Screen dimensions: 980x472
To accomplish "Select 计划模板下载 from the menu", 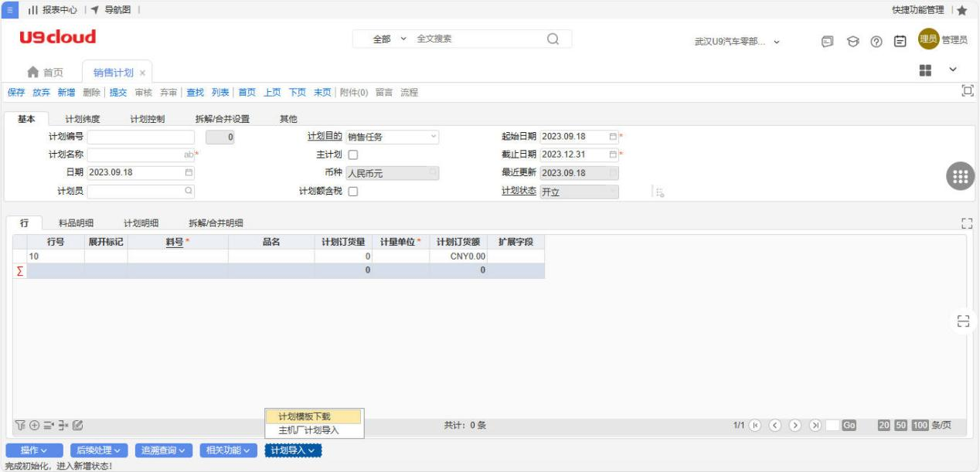I will pos(313,417).
